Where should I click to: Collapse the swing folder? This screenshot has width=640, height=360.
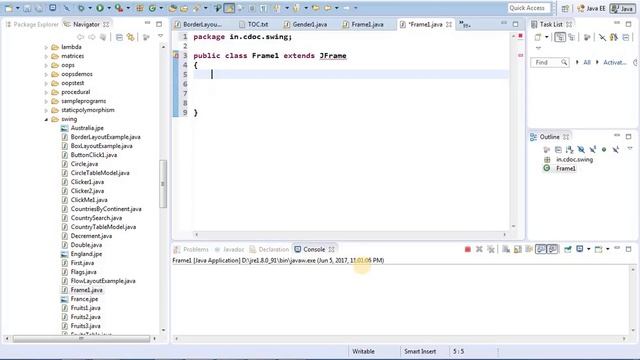click(46, 119)
